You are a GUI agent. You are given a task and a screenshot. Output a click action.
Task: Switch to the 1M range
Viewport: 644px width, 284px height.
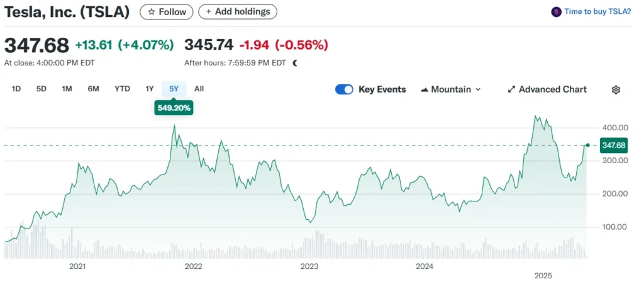coord(67,89)
